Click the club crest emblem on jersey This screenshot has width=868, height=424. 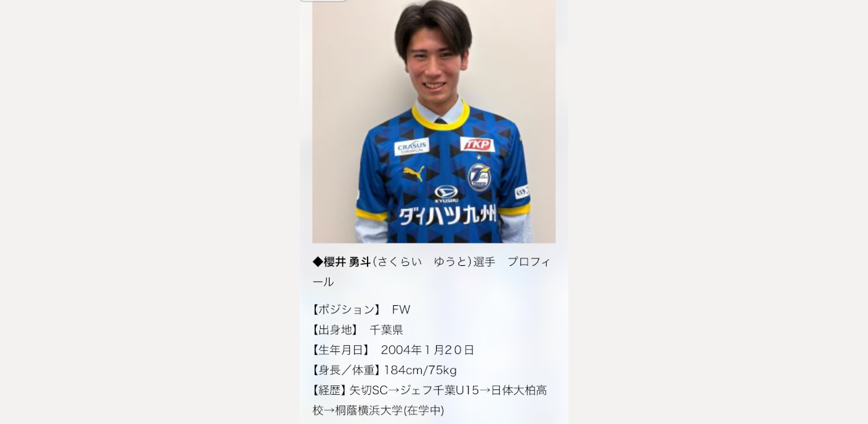click(479, 176)
